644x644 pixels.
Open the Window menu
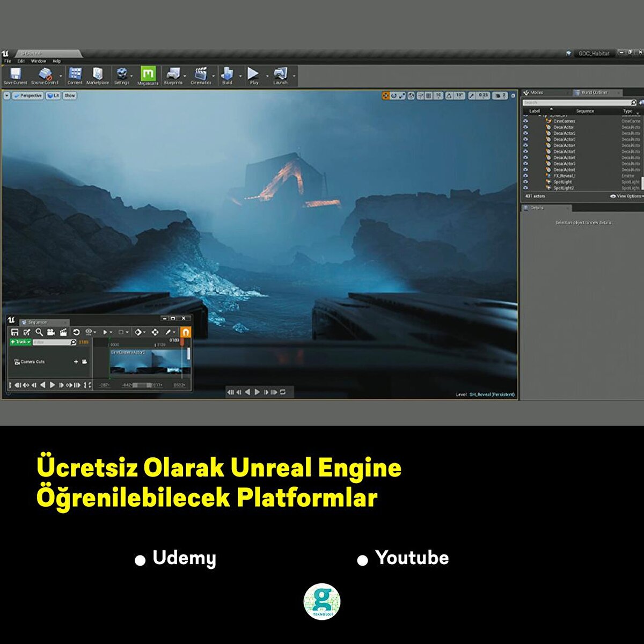coord(38,61)
